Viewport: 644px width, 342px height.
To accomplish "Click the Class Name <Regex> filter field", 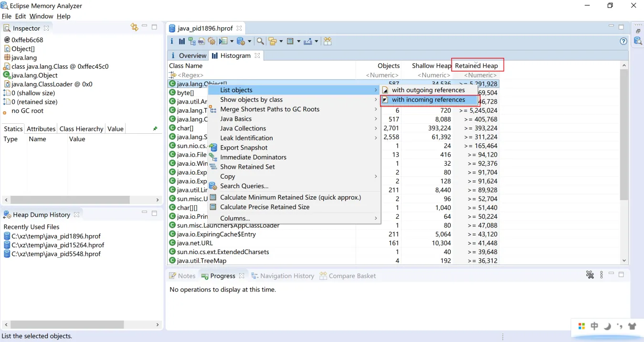I will point(262,75).
